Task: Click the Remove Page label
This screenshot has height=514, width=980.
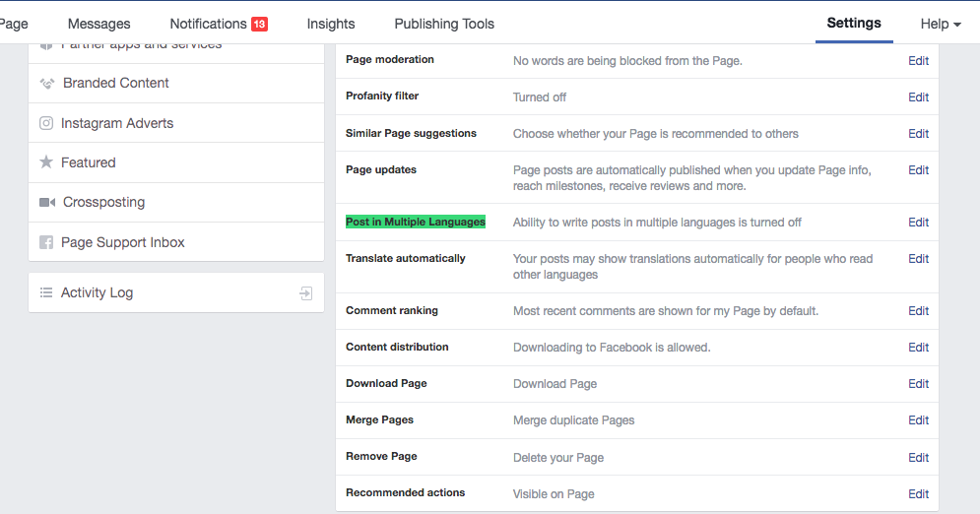Action: (381, 456)
